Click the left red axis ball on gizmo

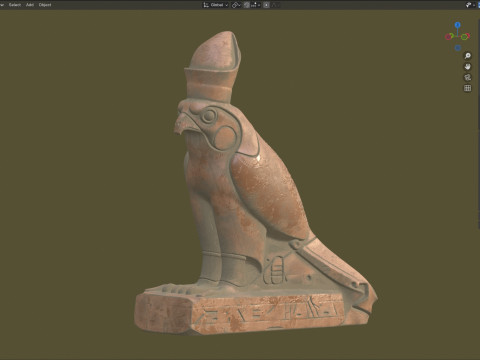point(449,36)
